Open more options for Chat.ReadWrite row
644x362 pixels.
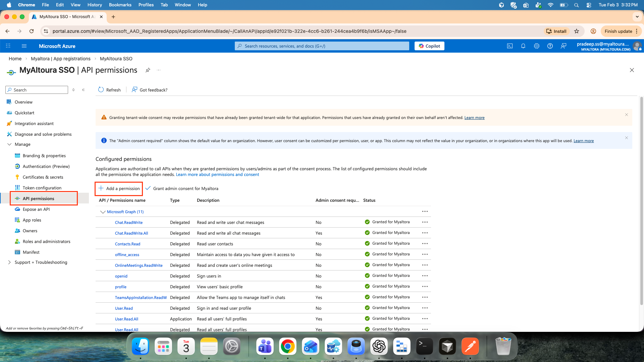(x=425, y=222)
